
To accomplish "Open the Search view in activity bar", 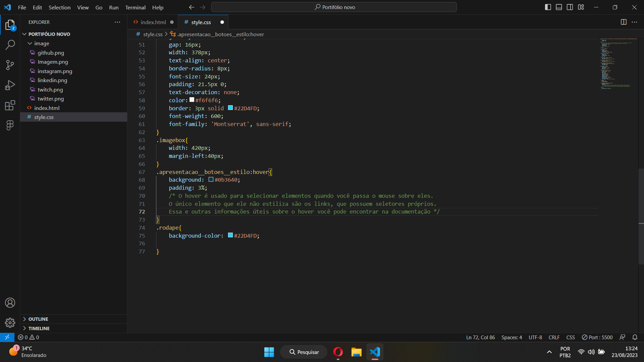I will (10, 45).
